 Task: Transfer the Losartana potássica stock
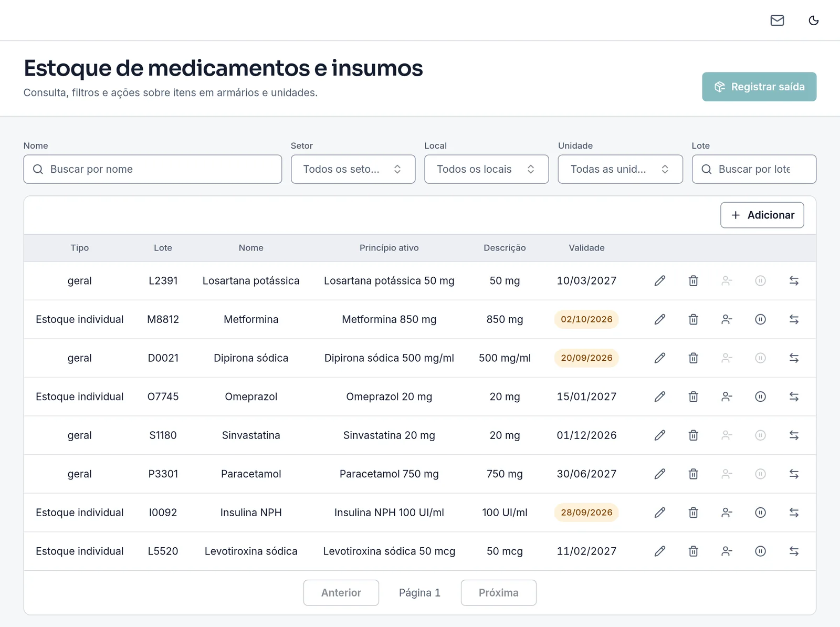pyautogui.click(x=794, y=281)
